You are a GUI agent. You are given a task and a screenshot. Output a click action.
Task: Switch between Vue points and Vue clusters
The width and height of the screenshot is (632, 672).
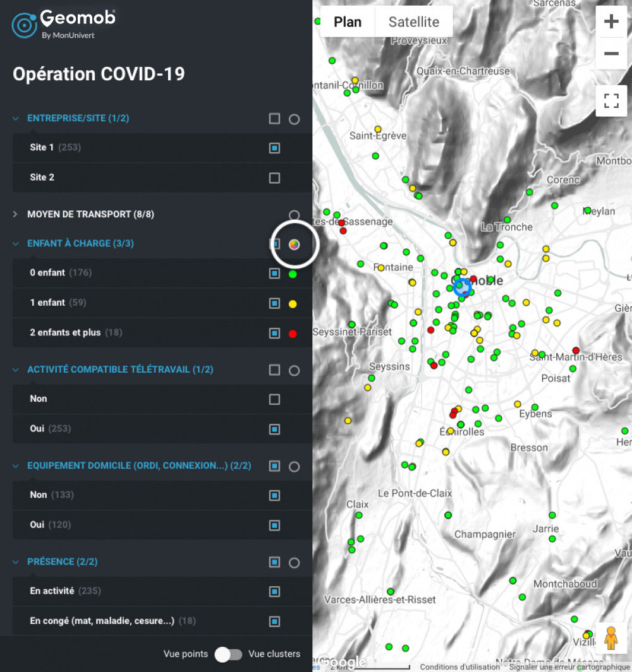[228, 654]
